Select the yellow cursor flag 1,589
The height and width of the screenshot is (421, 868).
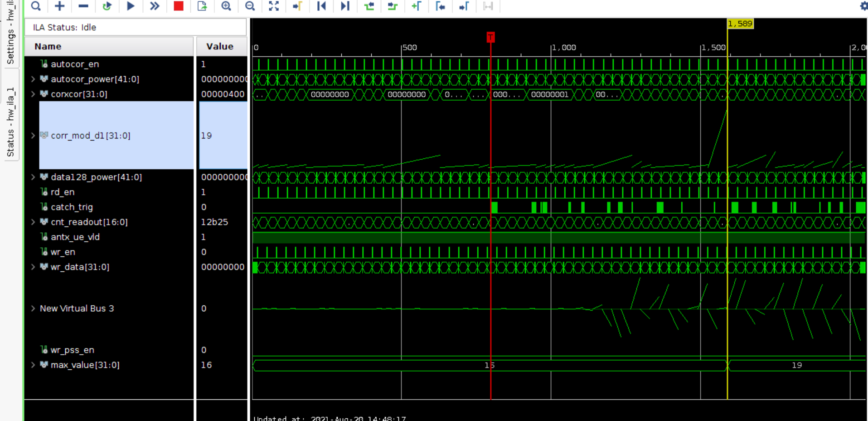[740, 24]
